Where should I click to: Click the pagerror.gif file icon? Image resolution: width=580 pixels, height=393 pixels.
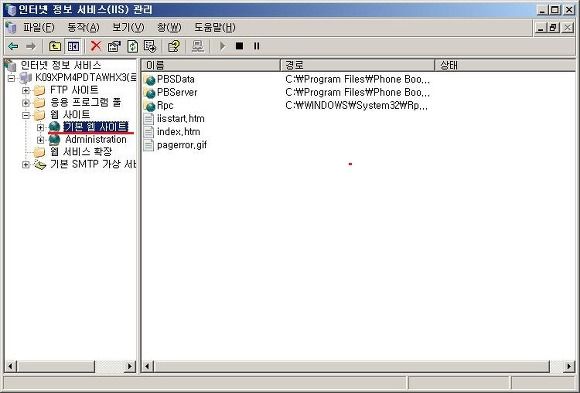(x=149, y=145)
